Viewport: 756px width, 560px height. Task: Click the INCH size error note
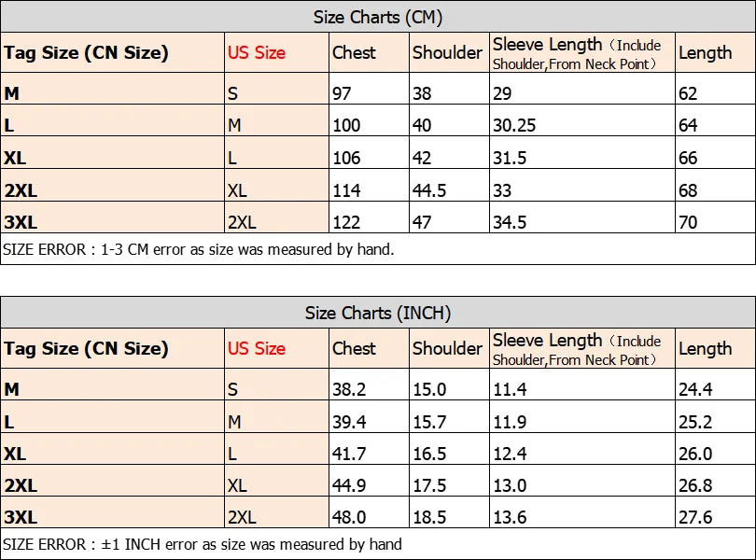[x=203, y=544]
